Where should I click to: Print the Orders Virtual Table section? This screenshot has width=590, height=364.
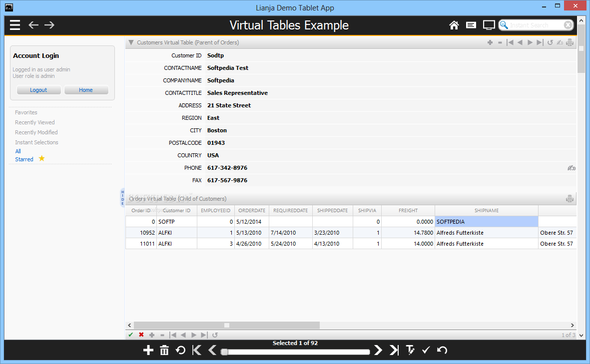coord(570,199)
